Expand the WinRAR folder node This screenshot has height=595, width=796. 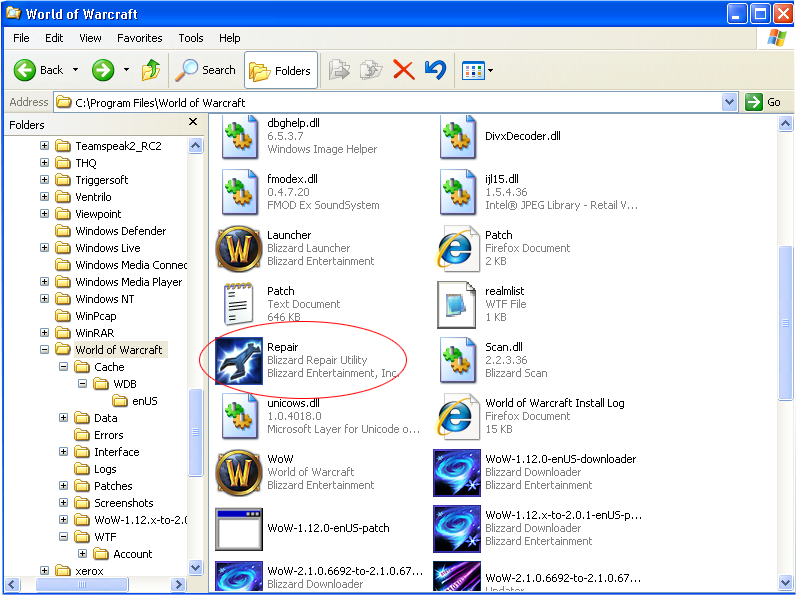coord(45,333)
